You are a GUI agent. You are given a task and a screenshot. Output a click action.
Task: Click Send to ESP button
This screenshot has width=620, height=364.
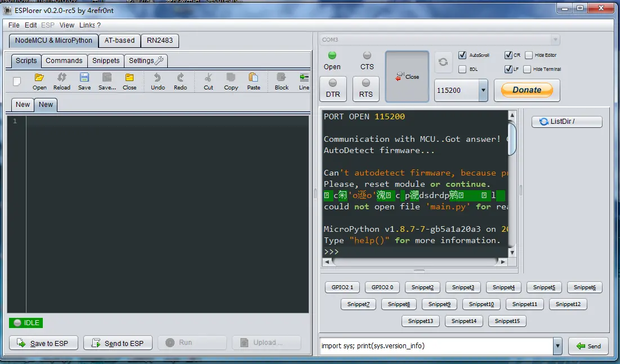pos(118,343)
